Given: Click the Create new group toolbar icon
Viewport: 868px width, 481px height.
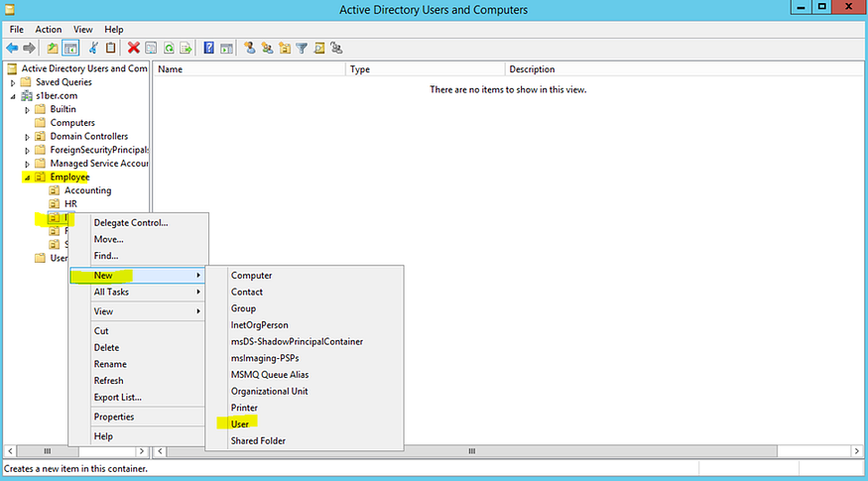Looking at the screenshot, I should [x=268, y=49].
